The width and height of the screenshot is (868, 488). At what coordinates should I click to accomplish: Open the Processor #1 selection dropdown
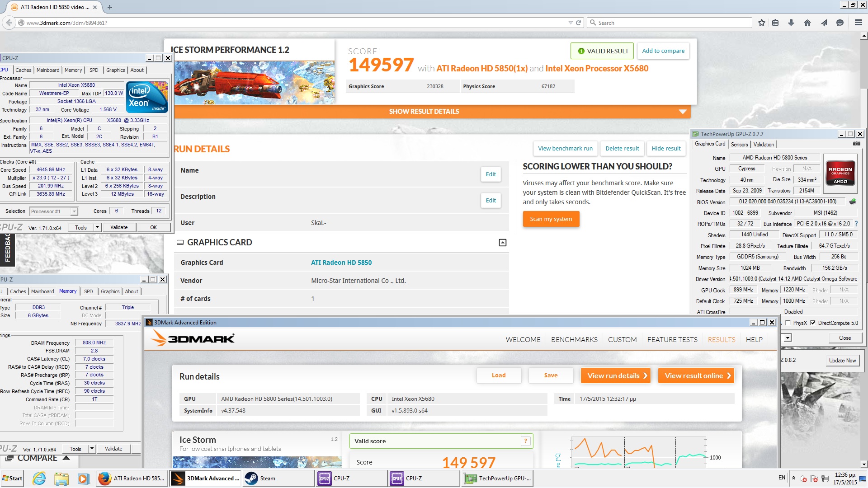[74, 211]
